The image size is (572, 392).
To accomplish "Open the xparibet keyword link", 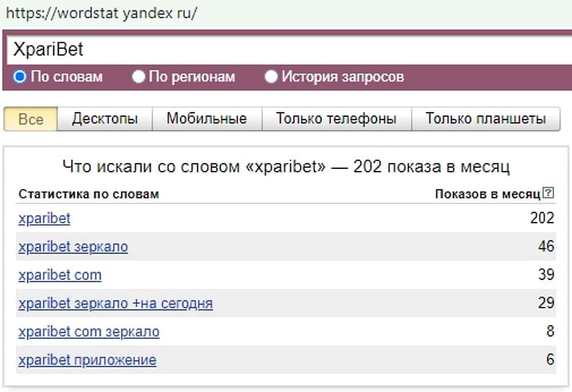I will (44, 218).
